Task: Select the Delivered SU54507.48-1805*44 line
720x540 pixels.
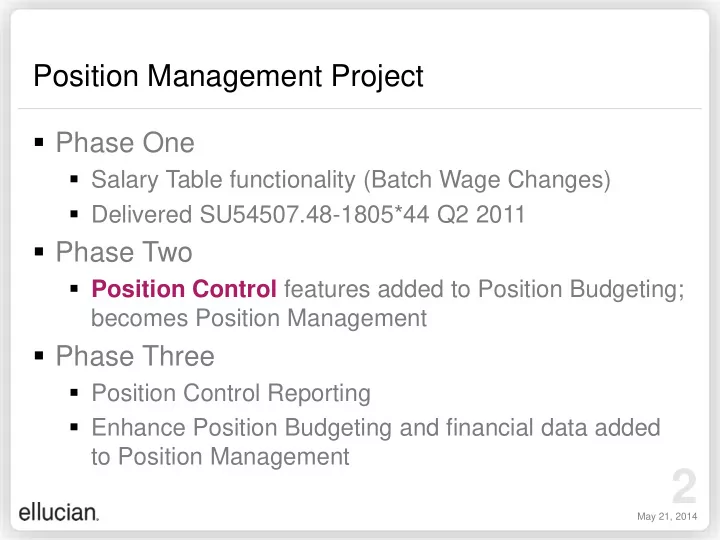Action: pos(308,214)
